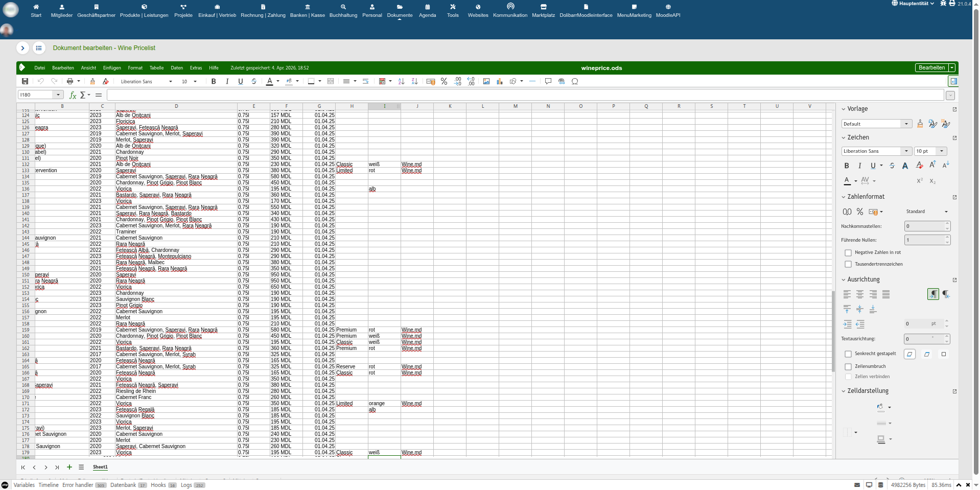The height and width of the screenshot is (490, 980).
Task: Toggle bold in sidebar Zeichen section
Action: pos(847,166)
